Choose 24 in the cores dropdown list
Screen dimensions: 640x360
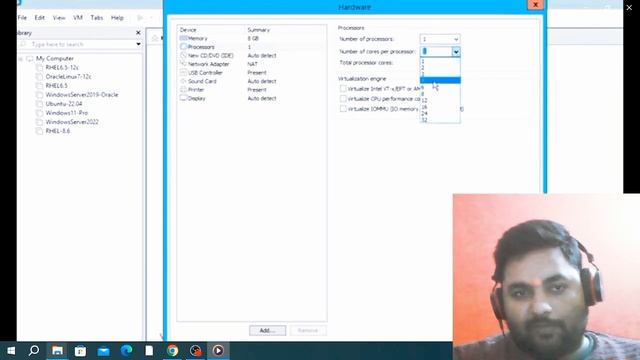click(x=440, y=113)
